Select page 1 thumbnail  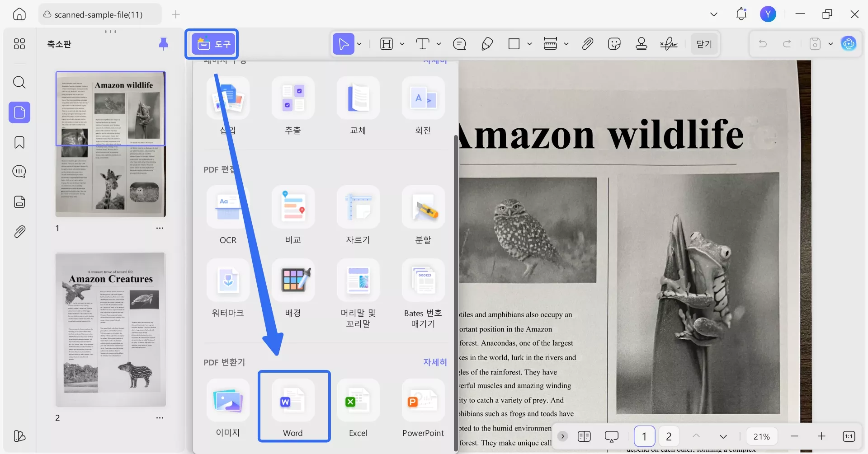[111, 144]
